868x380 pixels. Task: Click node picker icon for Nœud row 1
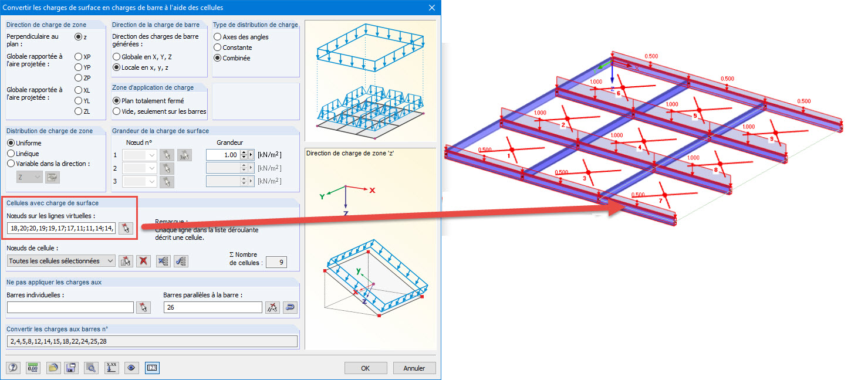pos(167,155)
